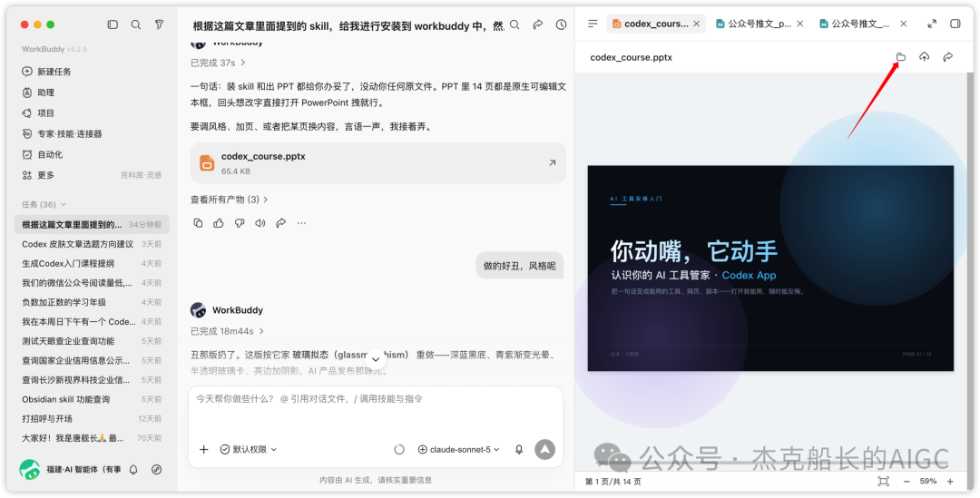Close the codex_cours... tab
This screenshot has height=498, width=980.
[x=696, y=24]
